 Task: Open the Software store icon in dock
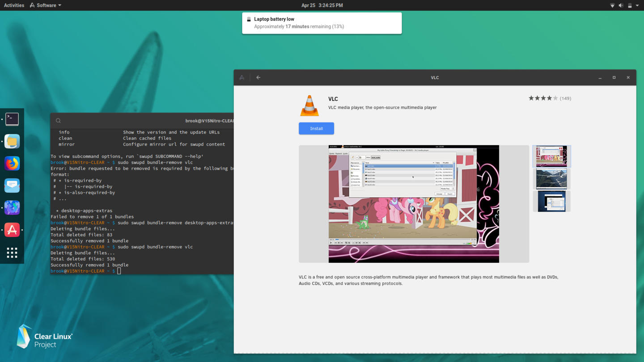[12, 230]
